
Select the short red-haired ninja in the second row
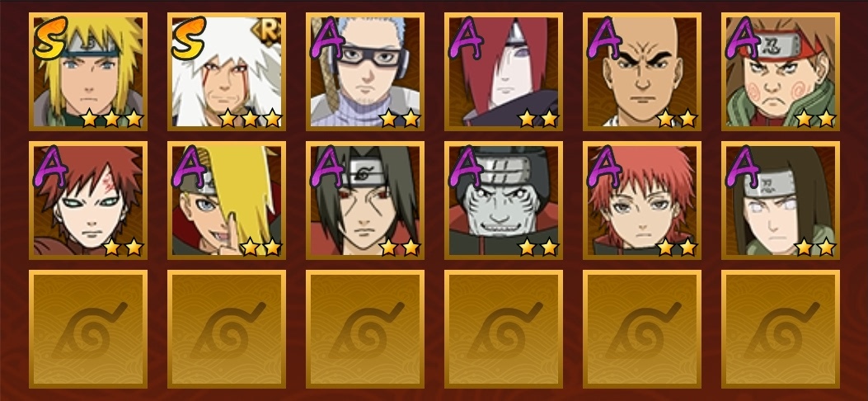[641, 200]
